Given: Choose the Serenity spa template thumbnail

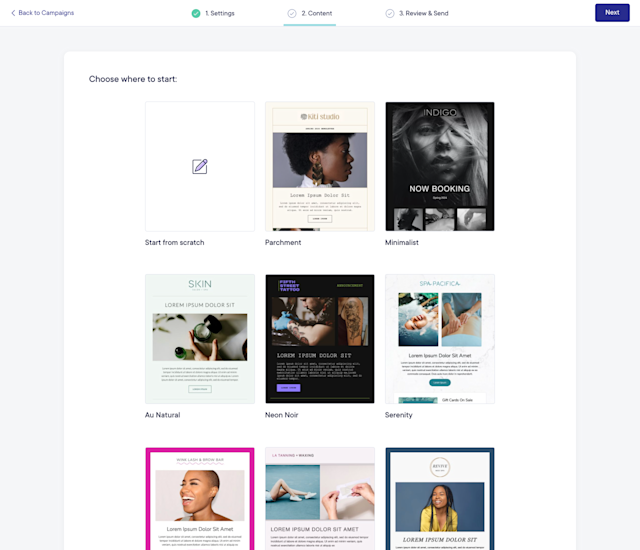Looking at the screenshot, I should click(x=440, y=339).
